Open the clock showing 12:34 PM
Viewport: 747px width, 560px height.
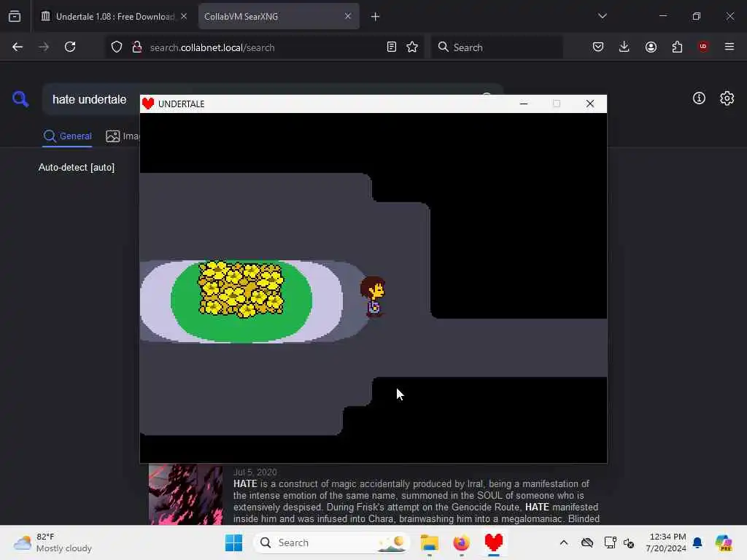(666, 542)
